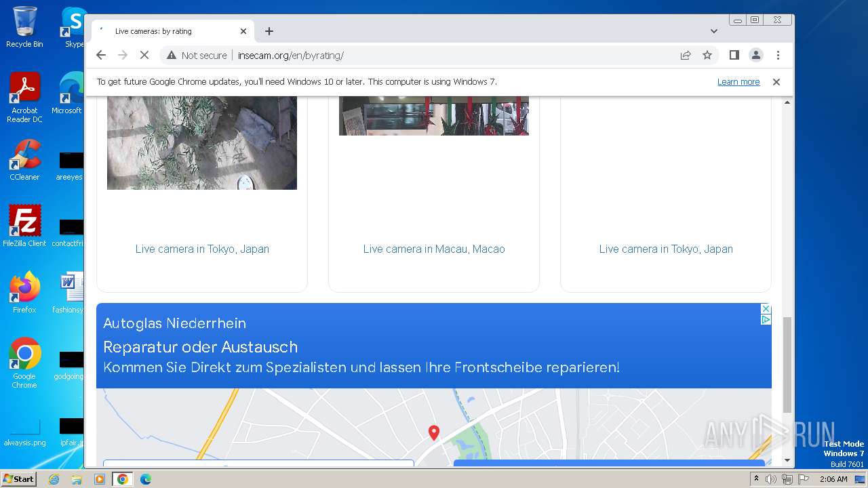The image size is (868, 488).
Task: Close the Live cameras tab
Action: 243,31
